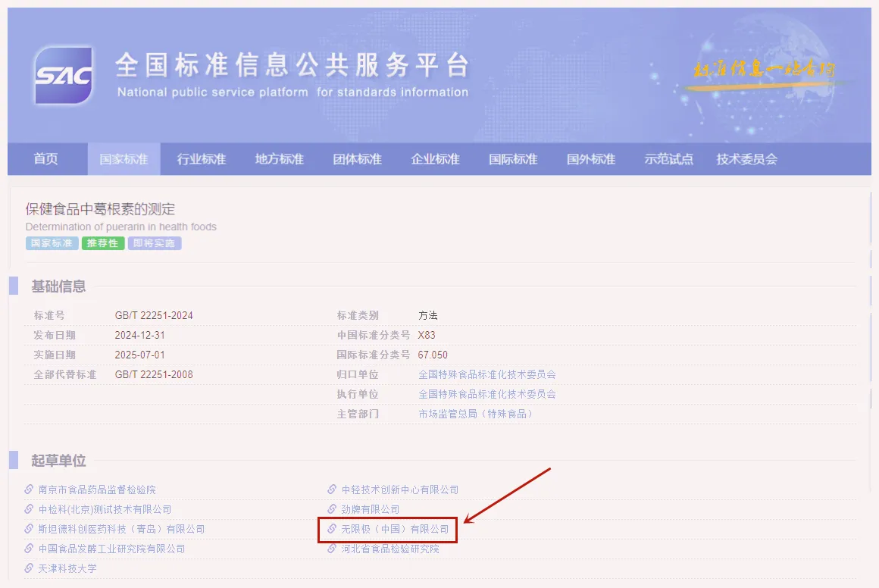Image resolution: width=879 pixels, height=588 pixels.
Task: Click the 国家标准 blue tag
Action: [52, 243]
